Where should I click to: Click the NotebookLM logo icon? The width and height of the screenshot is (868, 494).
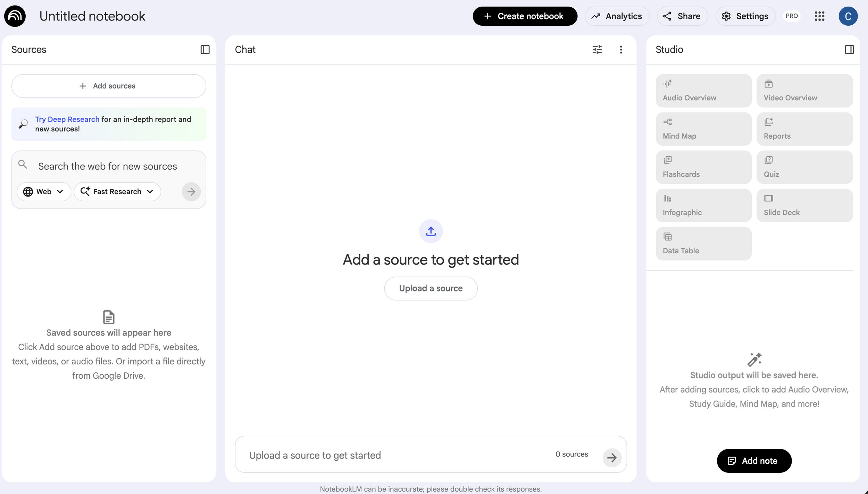(x=15, y=16)
